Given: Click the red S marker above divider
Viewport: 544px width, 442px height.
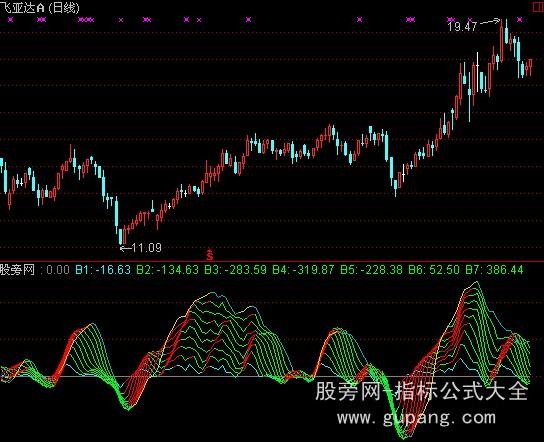Looking at the screenshot, I should pos(210,254).
